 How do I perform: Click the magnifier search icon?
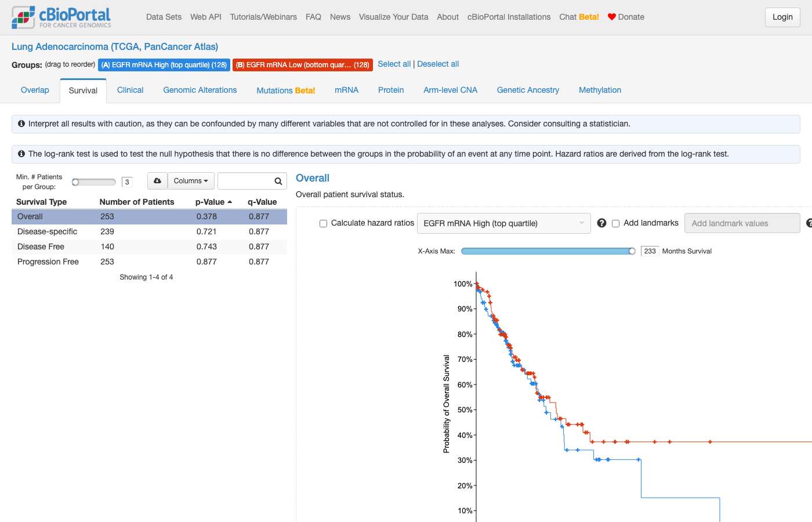coord(278,181)
